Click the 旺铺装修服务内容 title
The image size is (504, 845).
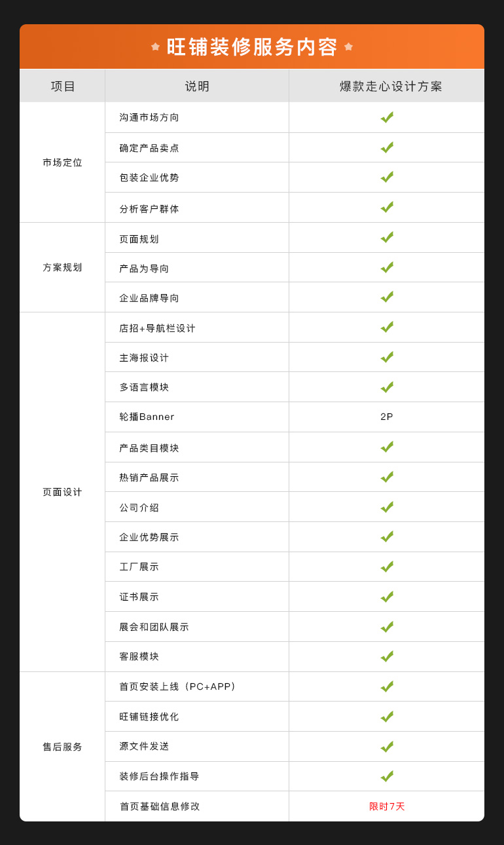coord(252,47)
